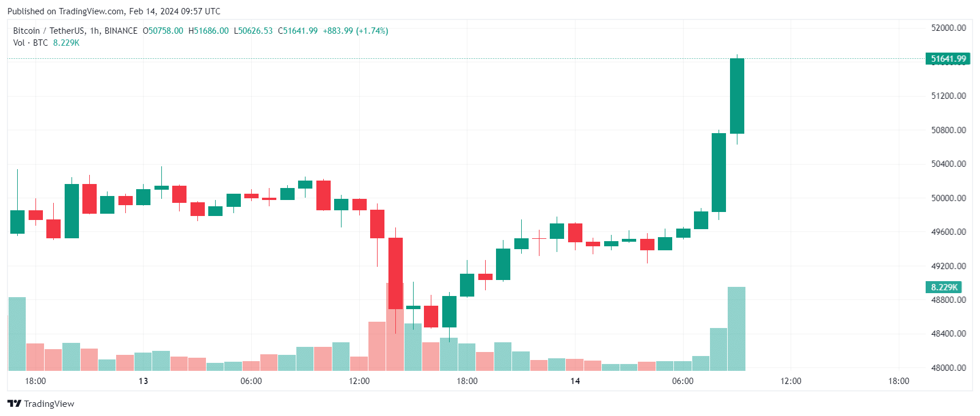Click the 8.229K volume tag on the price axis
The height and width of the screenshot is (416, 980).
point(943,287)
